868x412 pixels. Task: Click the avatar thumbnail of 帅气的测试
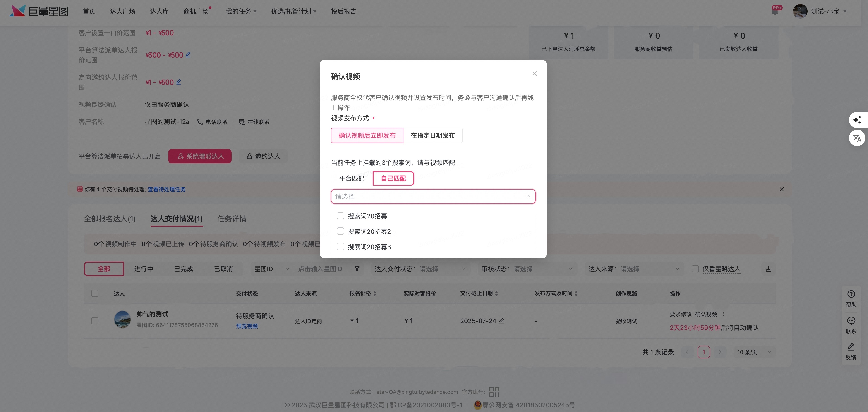[122, 320]
